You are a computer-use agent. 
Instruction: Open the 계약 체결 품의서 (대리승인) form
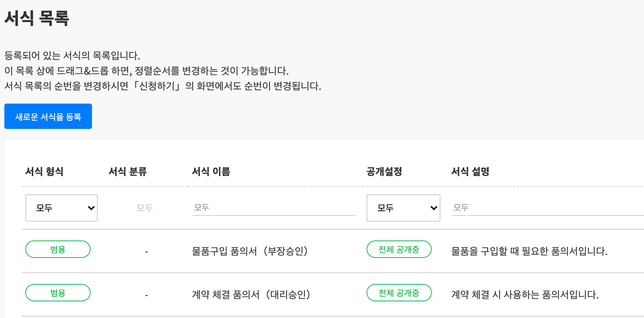pyautogui.click(x=251, y=294)
